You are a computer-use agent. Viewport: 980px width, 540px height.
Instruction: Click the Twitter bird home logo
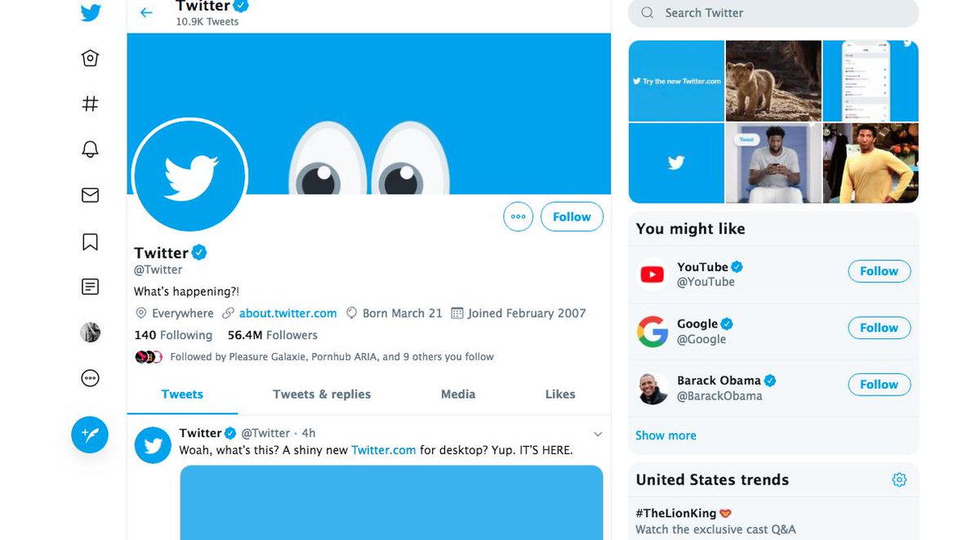pos(91,13)
